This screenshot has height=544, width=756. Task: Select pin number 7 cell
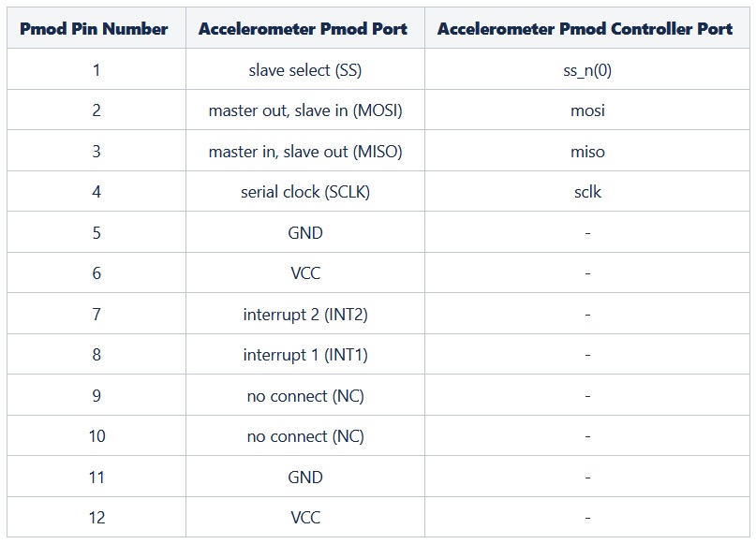[96, 314]
